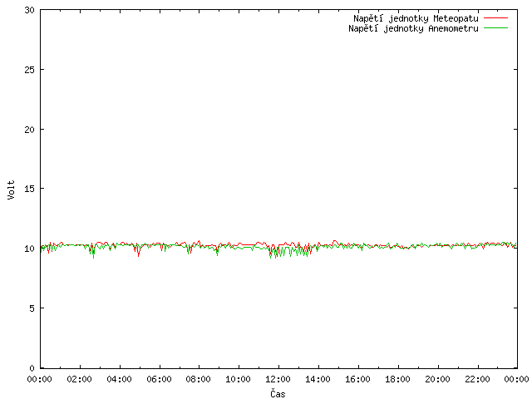This screenshot has width=532, height=399.
Task: Click the 06:00 time axis label
Action: pyautogui.click(x=159, y=379)
